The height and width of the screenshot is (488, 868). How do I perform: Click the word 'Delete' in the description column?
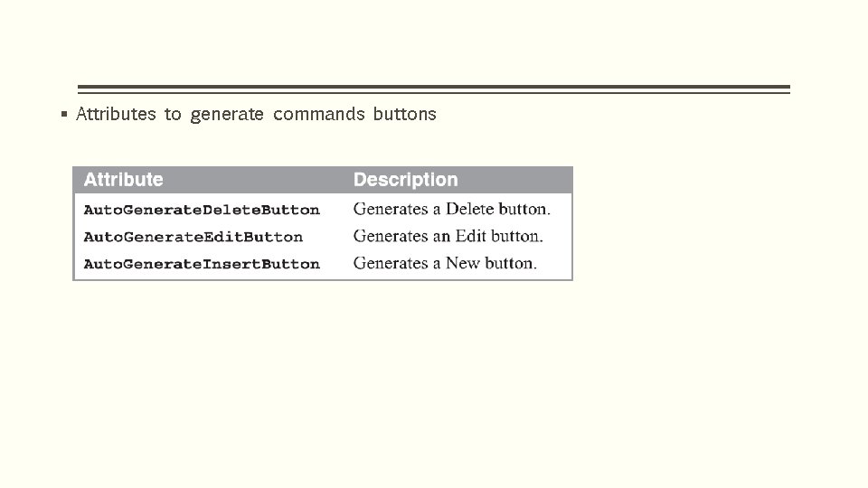[469, 210]
